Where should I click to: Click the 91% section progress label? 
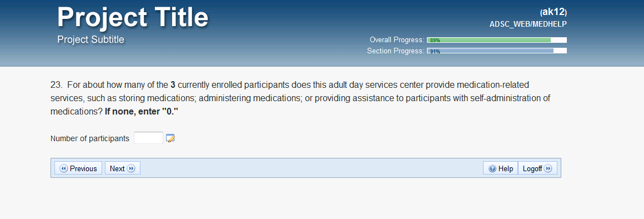[x=435, y=51]
